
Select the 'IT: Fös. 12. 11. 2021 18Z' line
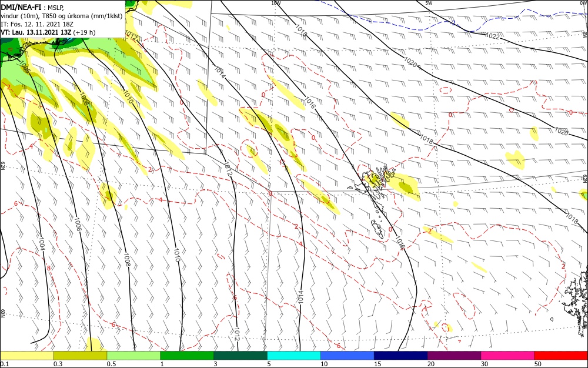36,24
